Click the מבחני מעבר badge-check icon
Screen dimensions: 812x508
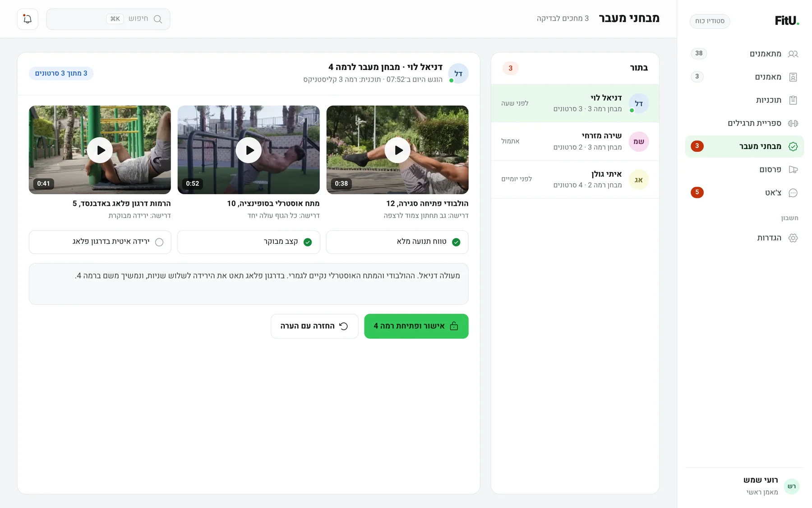[x=793, y=146]
